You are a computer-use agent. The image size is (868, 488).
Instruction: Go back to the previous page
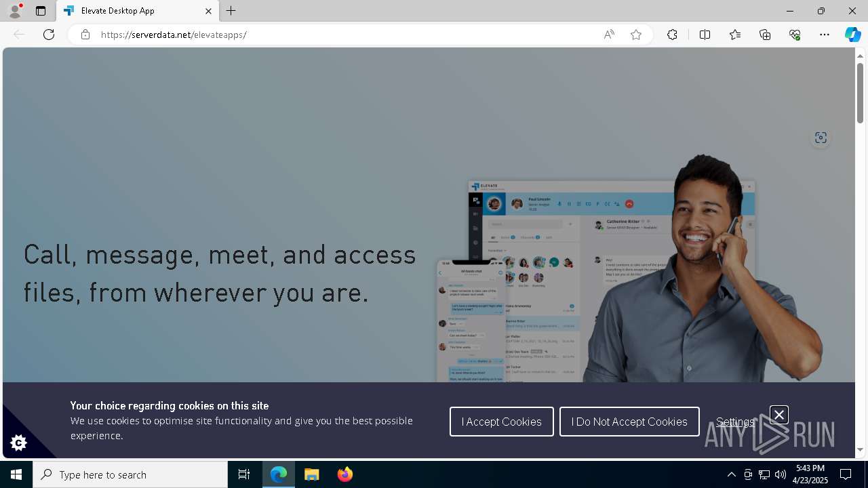[19, 35]
